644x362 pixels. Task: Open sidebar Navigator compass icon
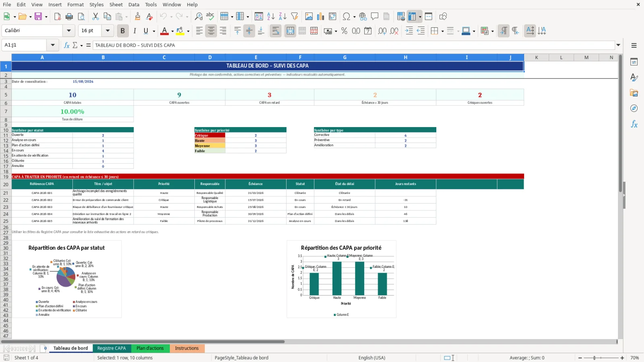click(634, 108)
